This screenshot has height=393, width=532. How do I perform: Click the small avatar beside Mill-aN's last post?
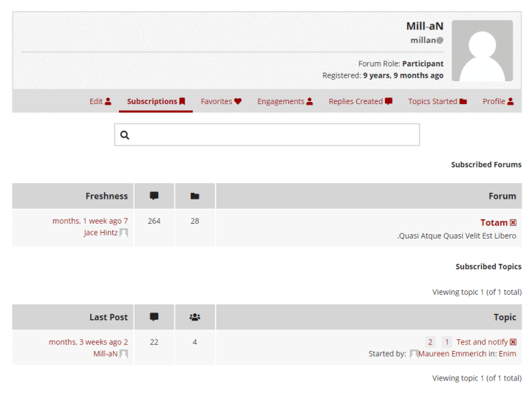pos(124,354)
